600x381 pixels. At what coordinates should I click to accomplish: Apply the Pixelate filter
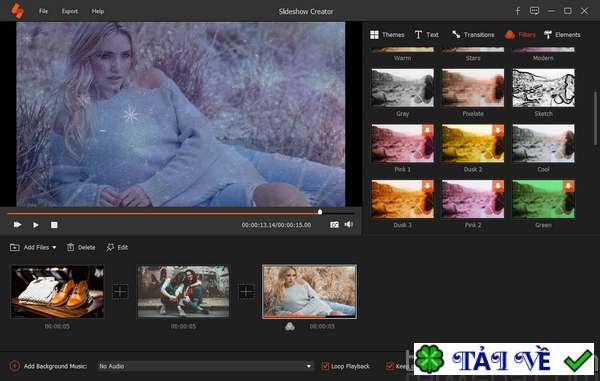coord(473,88)
